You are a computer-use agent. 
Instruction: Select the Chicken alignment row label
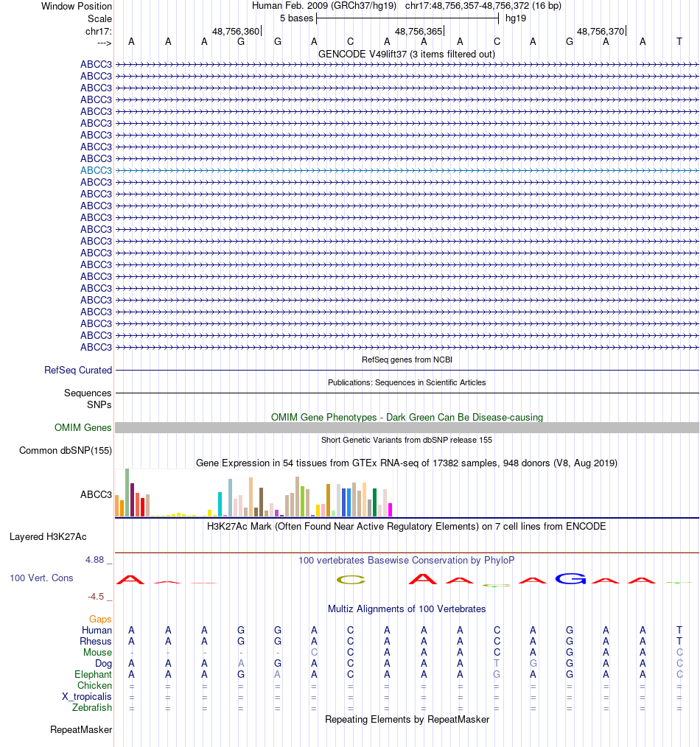point(94,686)
